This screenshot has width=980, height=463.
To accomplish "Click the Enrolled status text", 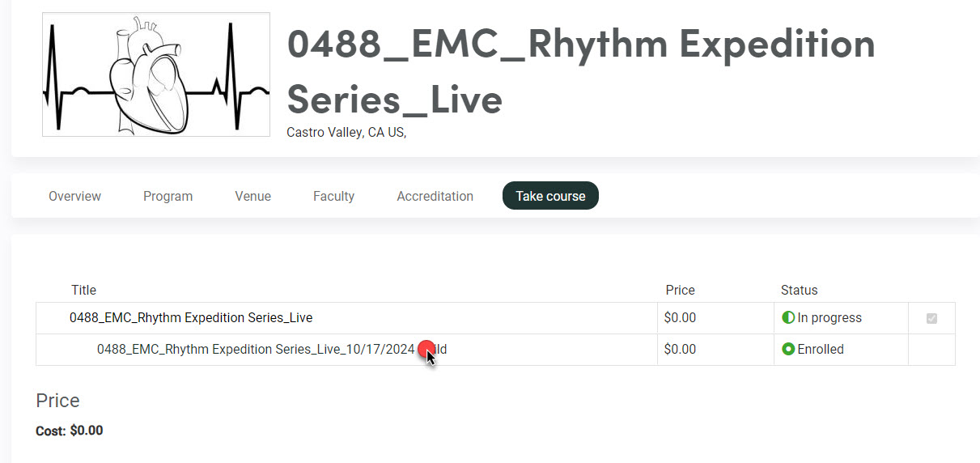I will pyautogui.click(x=821, y=350).
